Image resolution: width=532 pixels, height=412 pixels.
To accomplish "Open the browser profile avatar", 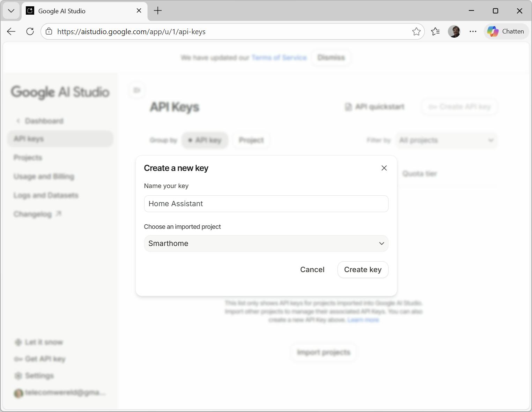I will tap(454, 31).
